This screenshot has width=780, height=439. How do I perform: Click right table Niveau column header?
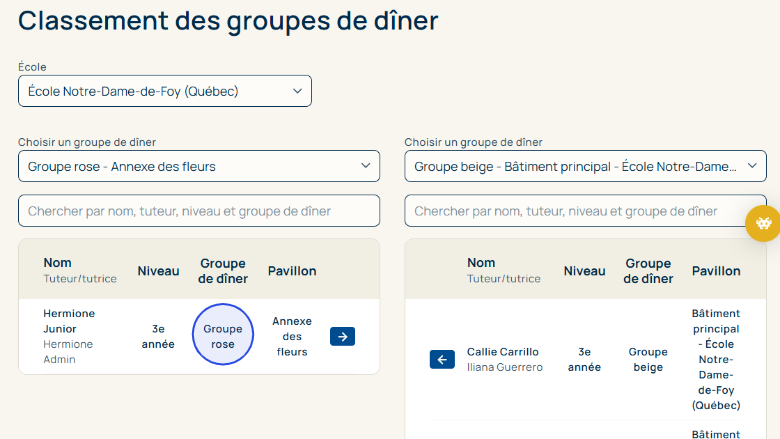[x=584, y=270]
